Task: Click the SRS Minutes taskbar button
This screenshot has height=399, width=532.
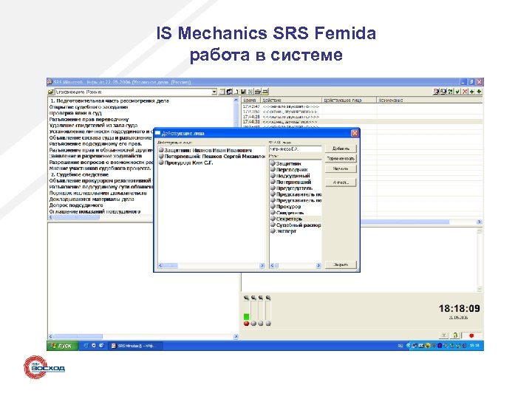Action: (x=137, y=346)
